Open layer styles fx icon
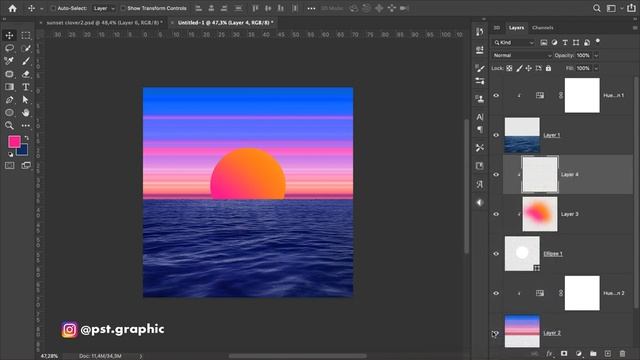The image size is (640, 360). (x=549, y=353)
